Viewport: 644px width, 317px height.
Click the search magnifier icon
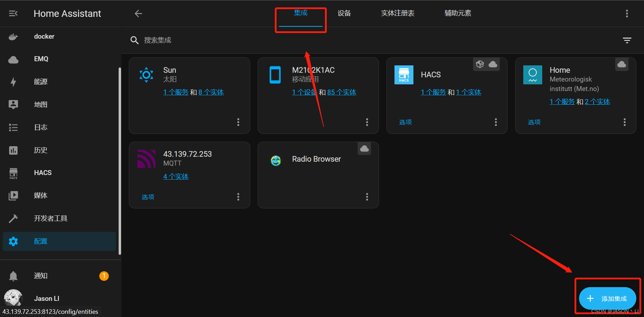[x=134, y=40]
